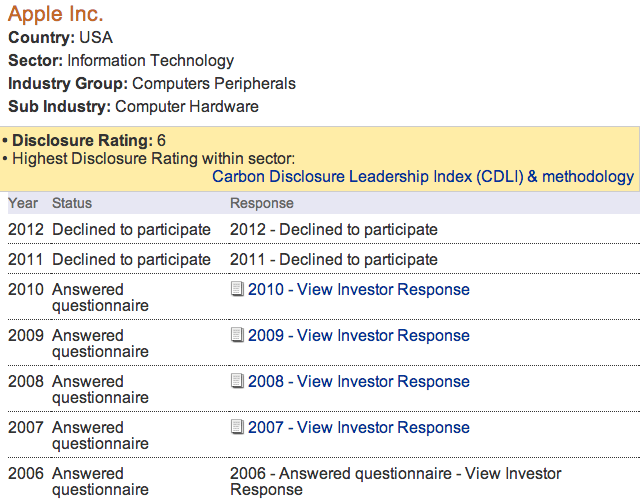Open 2007 - View Investor Response link
The image size is (643, 500).
pos(358,428)
